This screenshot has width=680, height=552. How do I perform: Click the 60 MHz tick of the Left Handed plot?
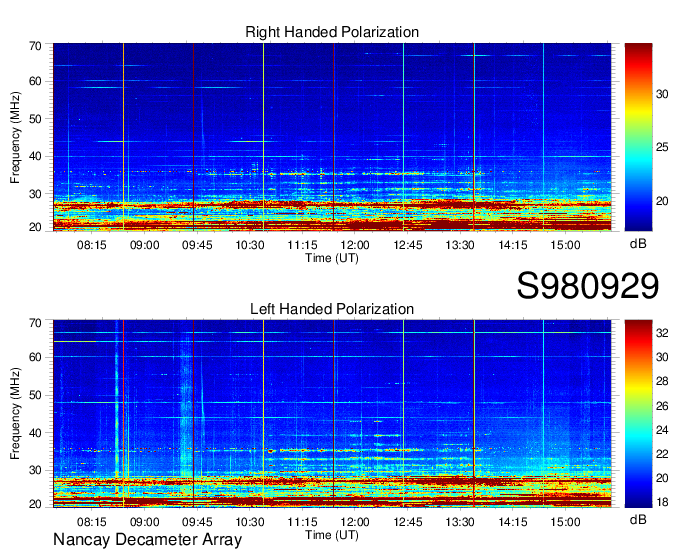click(35, 357)
